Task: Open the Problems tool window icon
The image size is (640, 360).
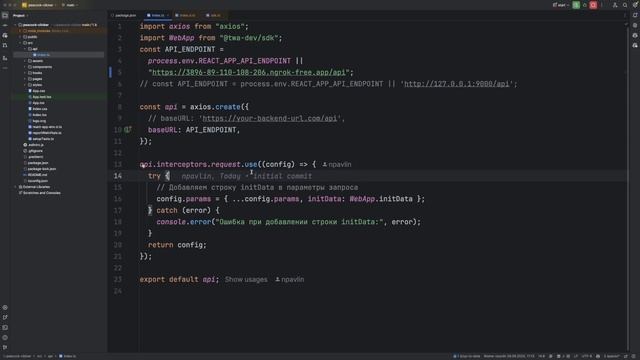Action: 5,338
